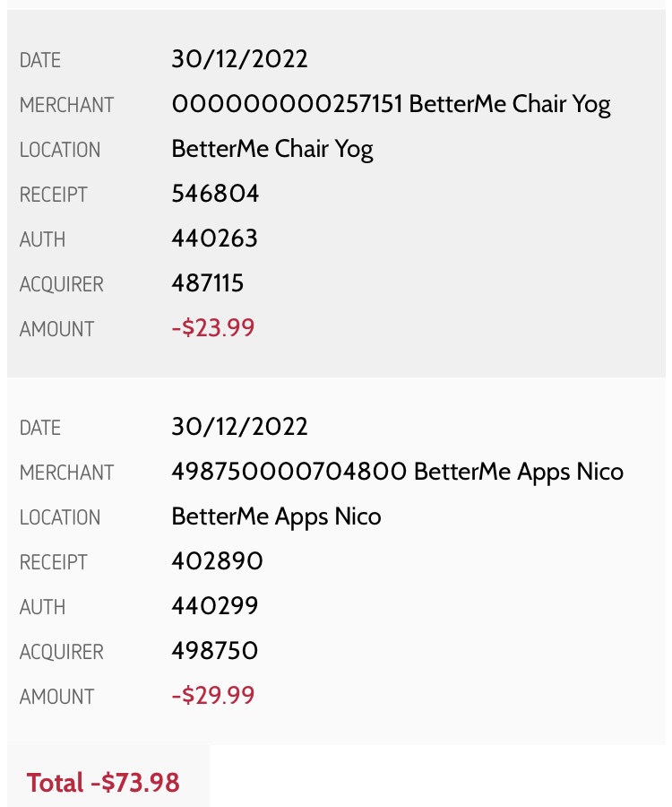This screenshot has height=807, width=672.
Task: Click the AUTH label next to 440263
Action: tap(42, 239)
